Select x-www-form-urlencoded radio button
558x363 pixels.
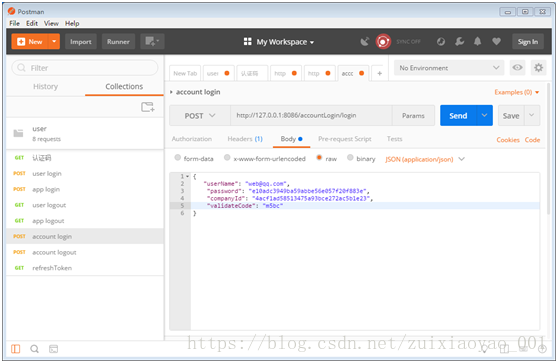click(x=227, y=158)
